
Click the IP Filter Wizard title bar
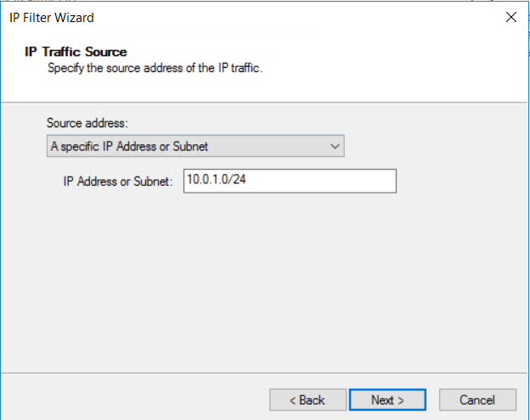[x=255, y=17]
